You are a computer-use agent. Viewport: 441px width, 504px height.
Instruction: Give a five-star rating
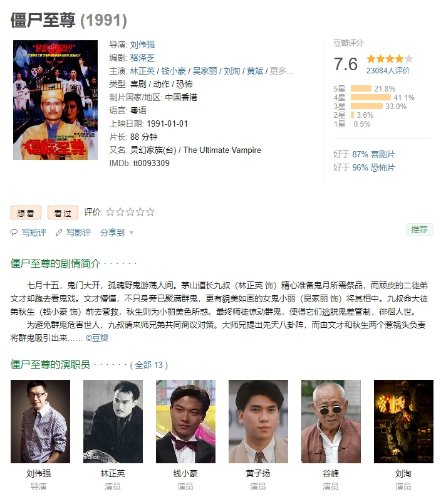point(150,212)
